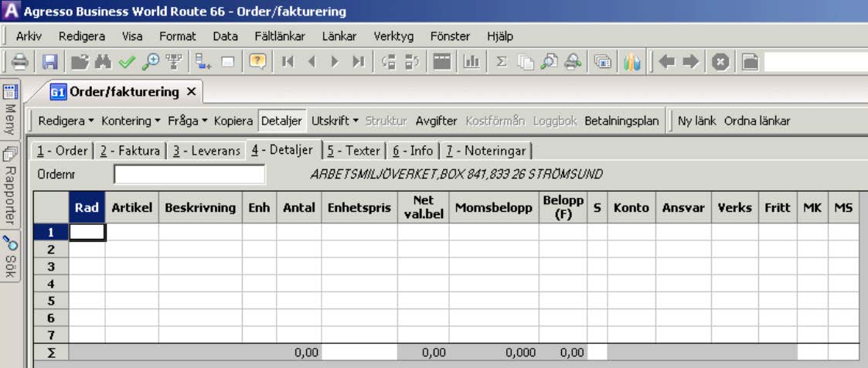Click the forward arrow icon

tap(690, 61)
